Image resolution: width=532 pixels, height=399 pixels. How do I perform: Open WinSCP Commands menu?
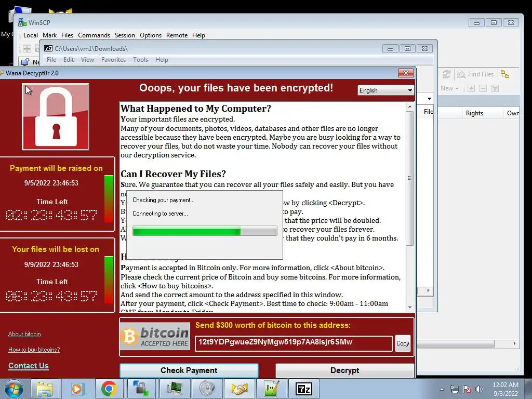[x=94, y=35]
